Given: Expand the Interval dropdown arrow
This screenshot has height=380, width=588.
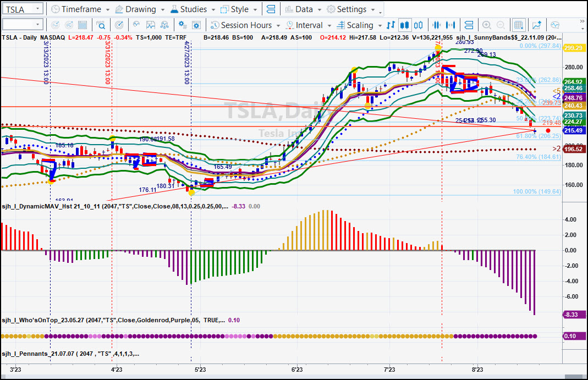Looking at the screenshot, I should [329, 25].
